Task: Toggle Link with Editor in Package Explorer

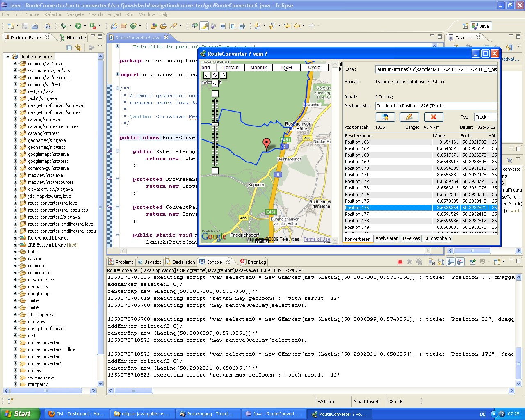Action: [x=78, y=48]
